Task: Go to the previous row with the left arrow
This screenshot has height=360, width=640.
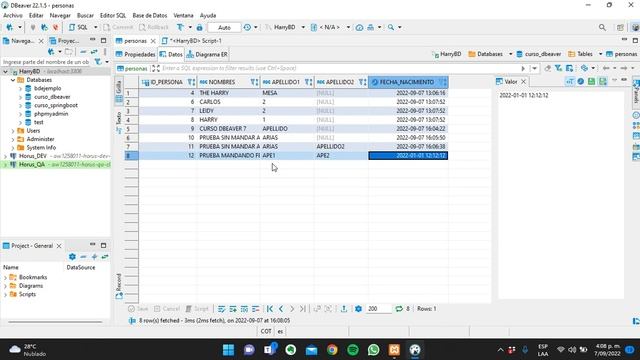Action: point(281,309)
